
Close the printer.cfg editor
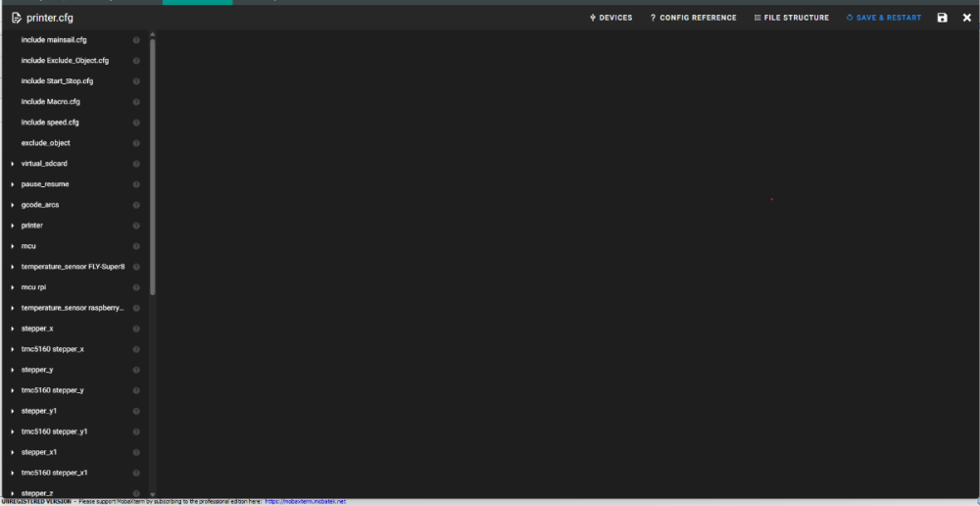pyautogui.click(x=966, y=18)
